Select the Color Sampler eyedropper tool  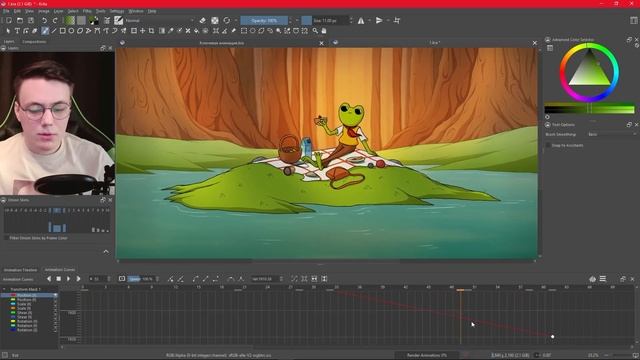coord(171,31)
